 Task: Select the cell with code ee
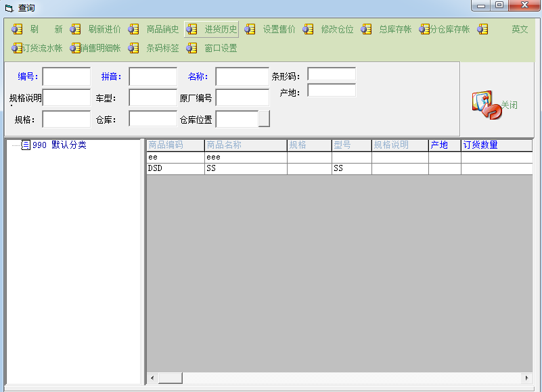(x=176, y=157)
